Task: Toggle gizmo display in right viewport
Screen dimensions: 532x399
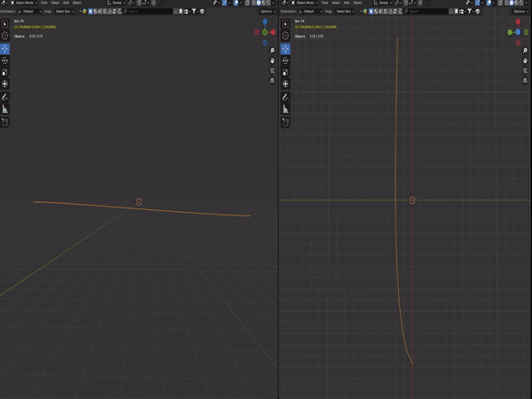Action: [x=477, y=3]
